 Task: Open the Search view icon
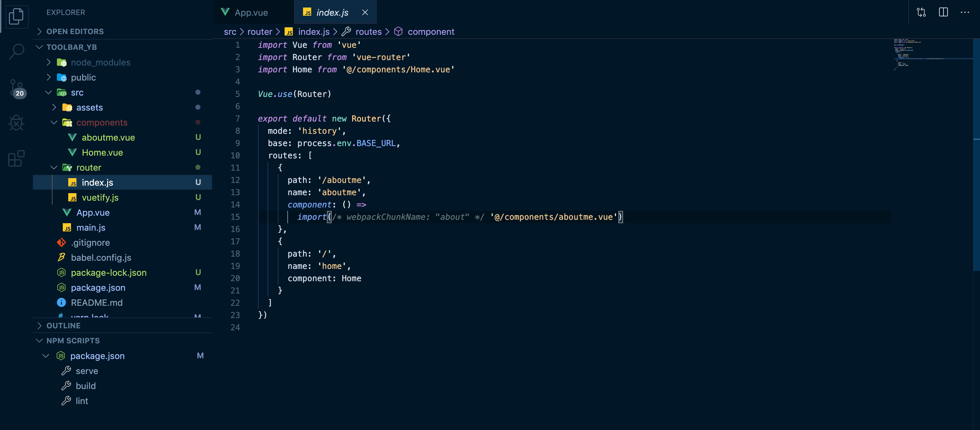(x=16, y=51)
